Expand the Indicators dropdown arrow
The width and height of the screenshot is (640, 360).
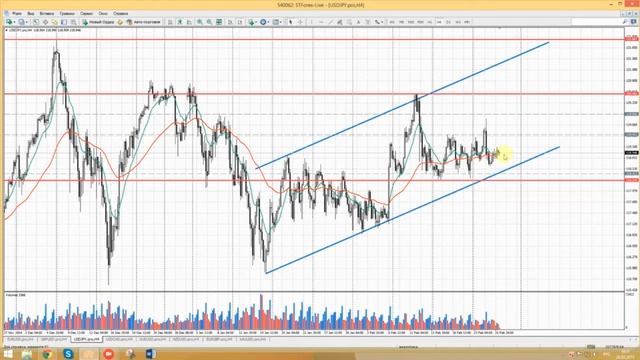[x=256, y=22]
